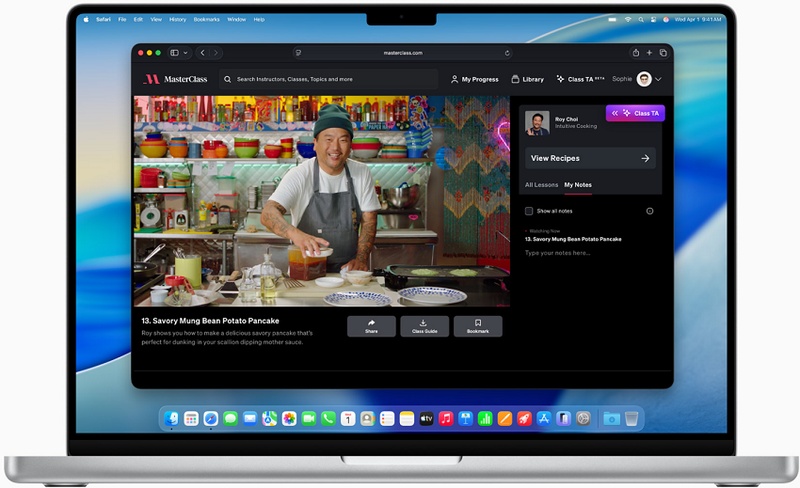Click the "13. Savory Mung Bean Potato Pancake" note heading

tap(573, 239)
